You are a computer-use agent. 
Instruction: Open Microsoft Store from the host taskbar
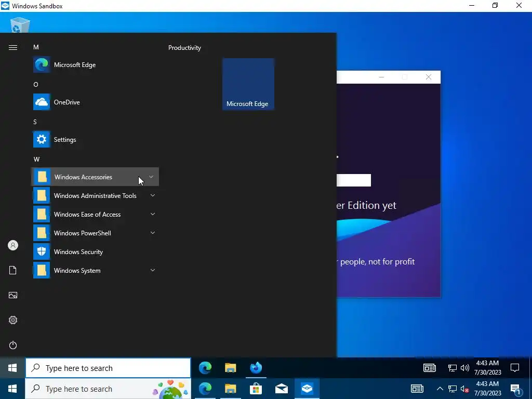[x=256, y=389]
